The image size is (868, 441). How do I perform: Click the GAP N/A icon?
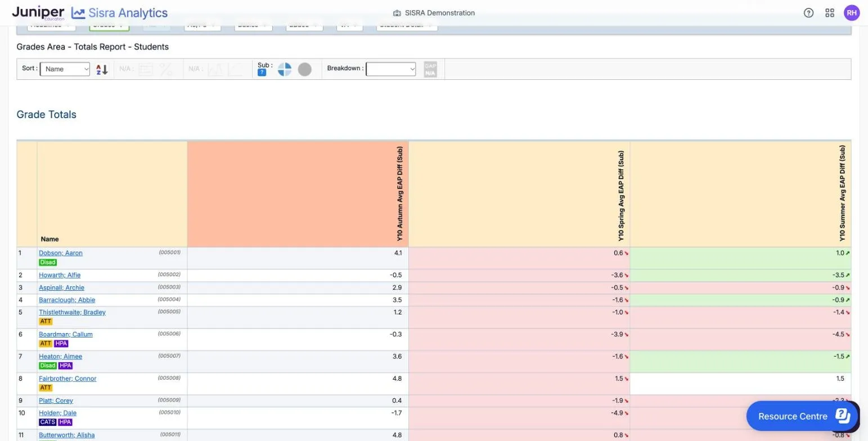click(x=430, y=69)
